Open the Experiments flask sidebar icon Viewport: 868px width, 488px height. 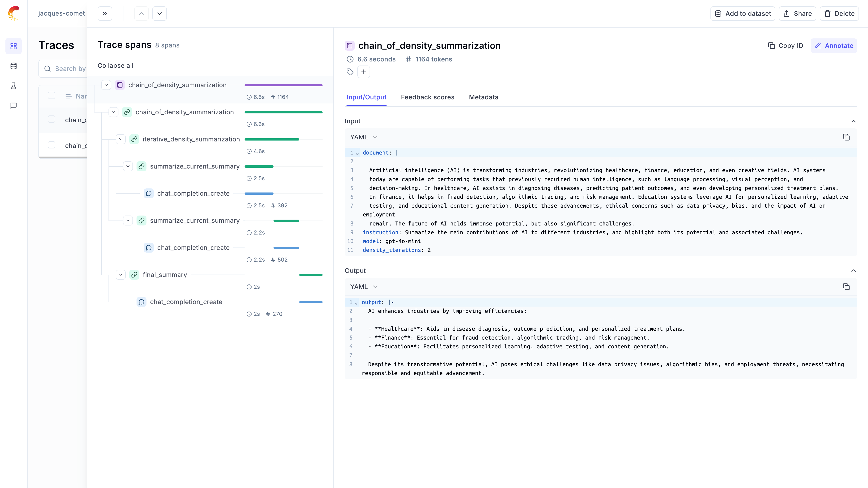click(x=14, y=86)
